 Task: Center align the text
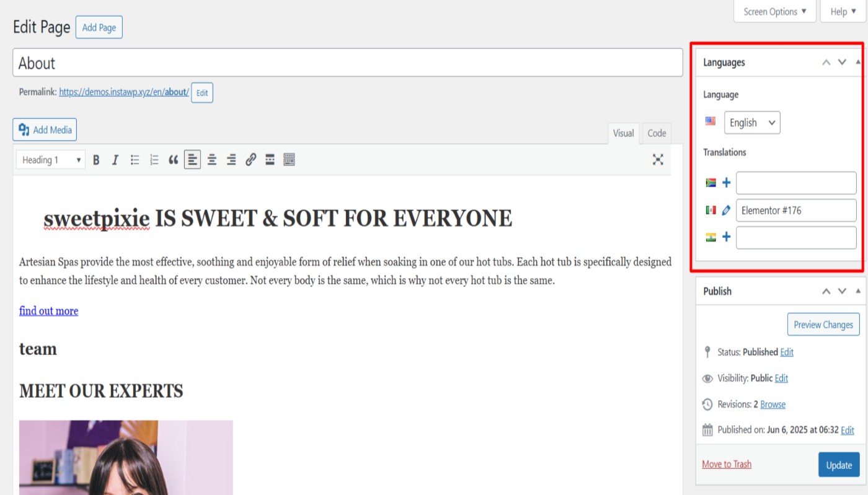pyautogui.click(x=212, y=160)
